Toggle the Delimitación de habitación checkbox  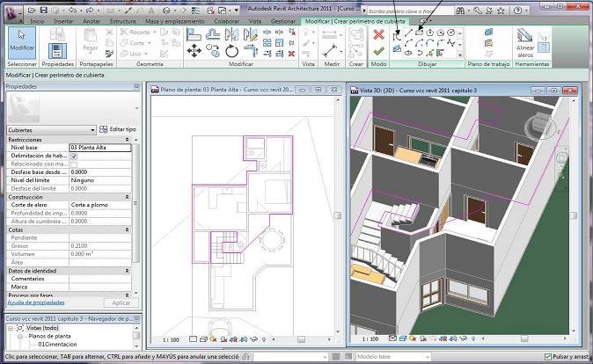point(74,156)
